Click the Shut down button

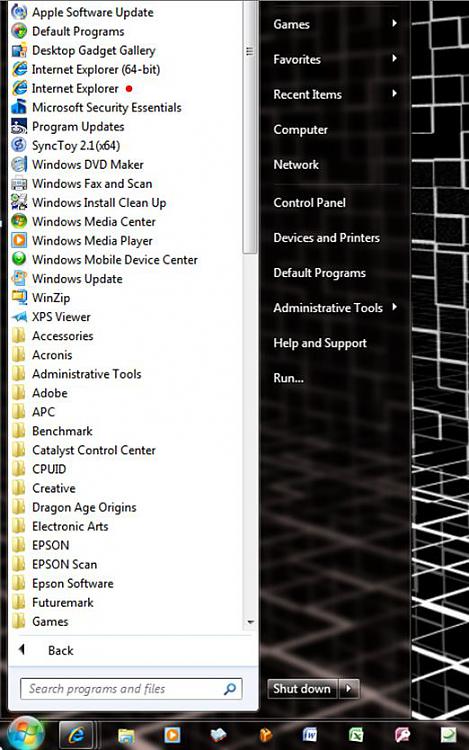[302, 689]
